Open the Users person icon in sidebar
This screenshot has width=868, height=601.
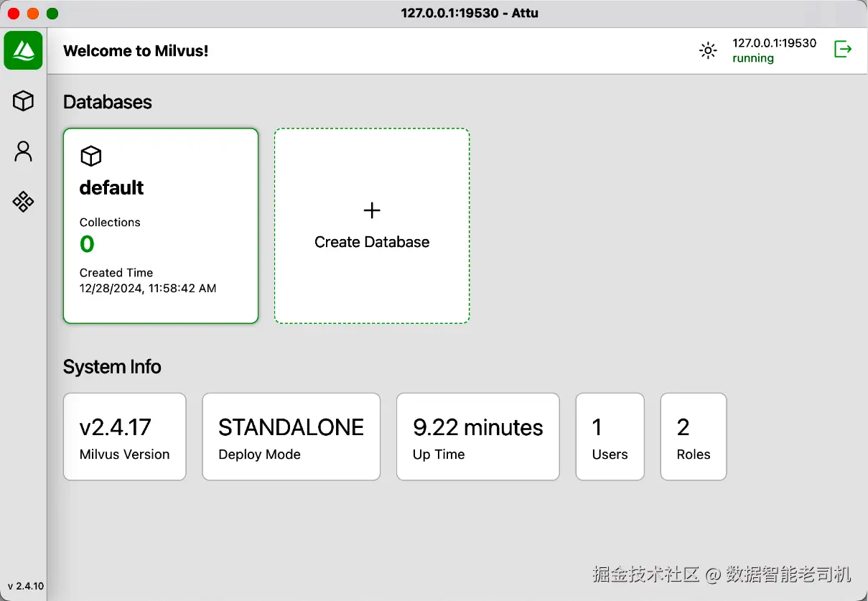[x=24, y=152]
